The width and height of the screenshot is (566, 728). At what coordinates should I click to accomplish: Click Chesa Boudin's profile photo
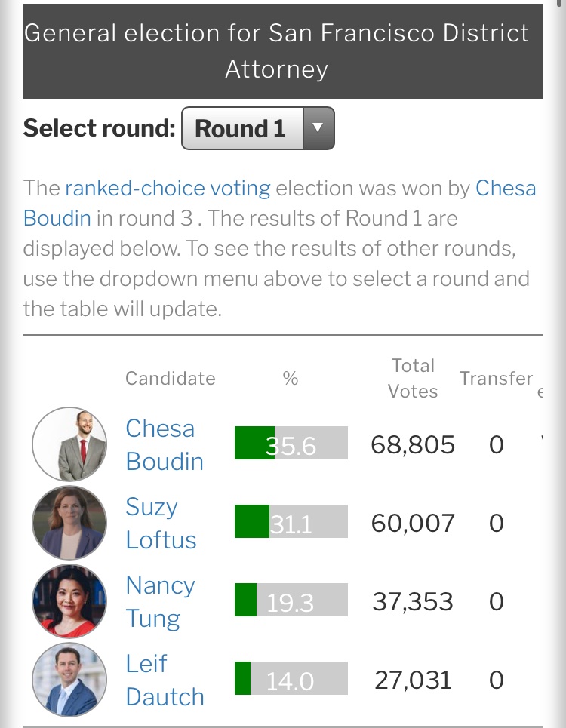point(69,444)
